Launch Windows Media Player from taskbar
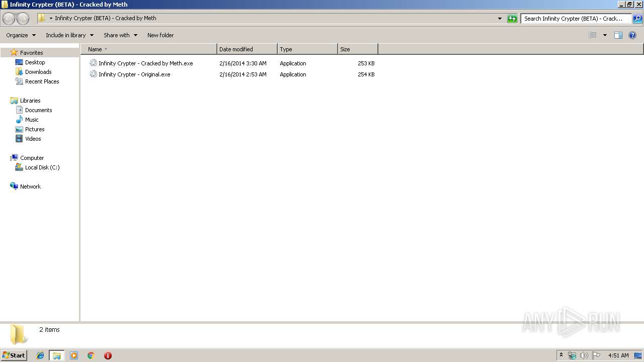This screenshot has height=362, width=644. [74, 355]
